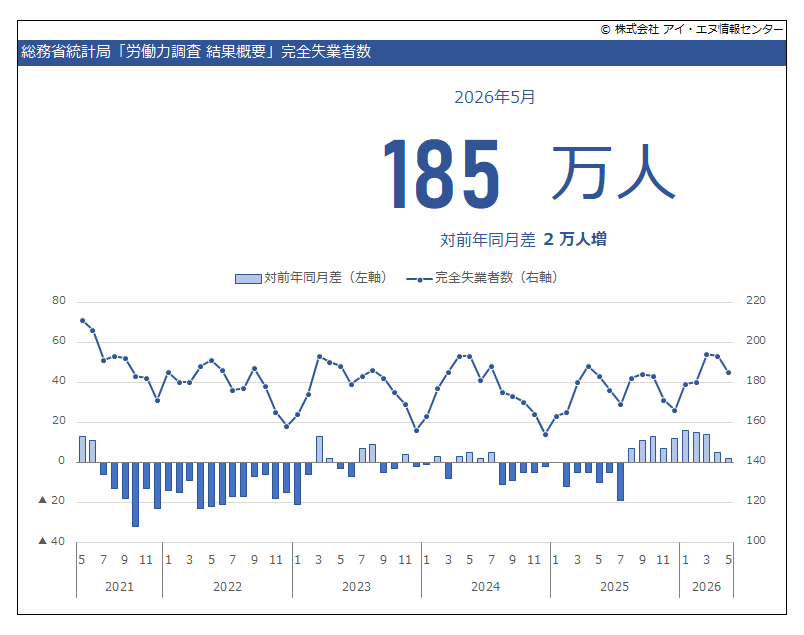This screenshot has height=635, width=804.
Task: Click the positive bar at March 2023
Action: click(x=319, y=449)
